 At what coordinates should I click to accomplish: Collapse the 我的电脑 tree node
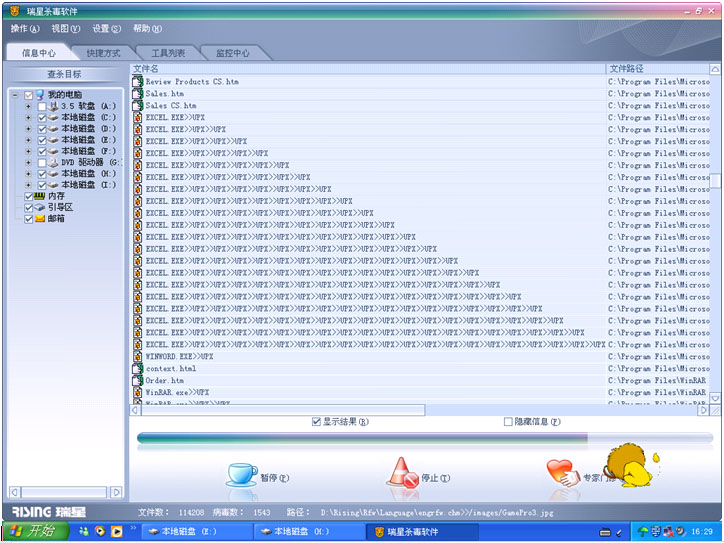click(15, 96)
